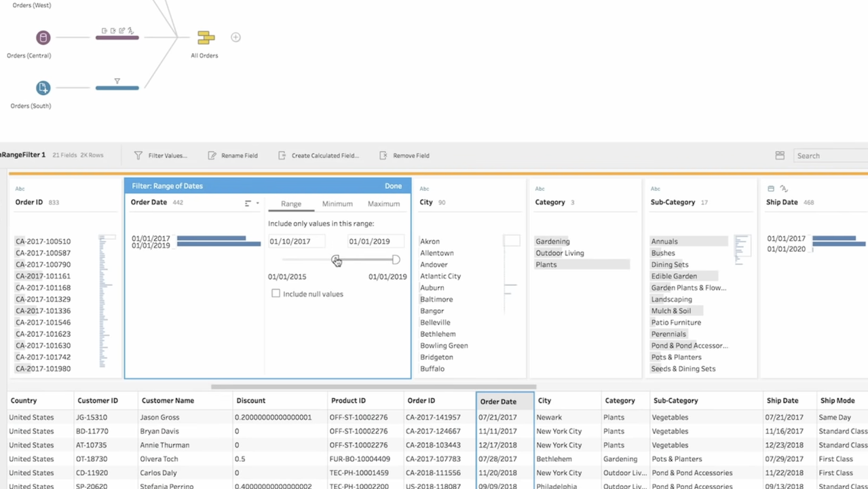The image size is (868, 489).
Task: Switch to the Maximum tab
Action: [383, 203]
